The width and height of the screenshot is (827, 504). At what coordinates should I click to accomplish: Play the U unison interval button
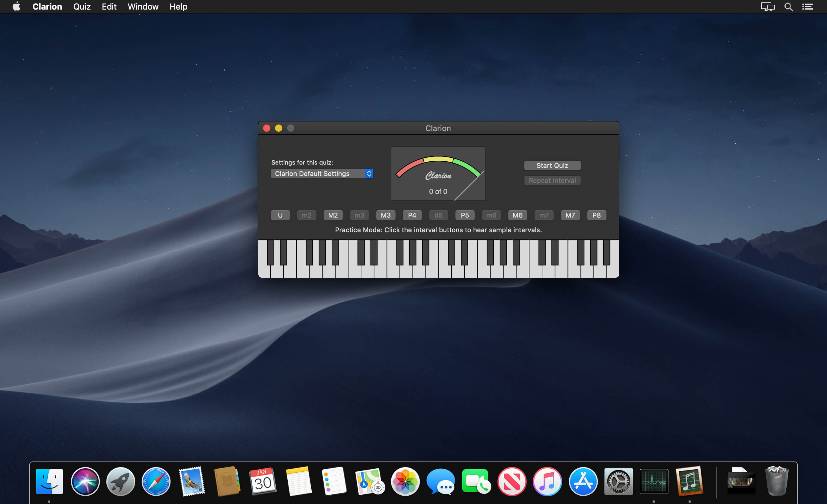tap(280, 215)
